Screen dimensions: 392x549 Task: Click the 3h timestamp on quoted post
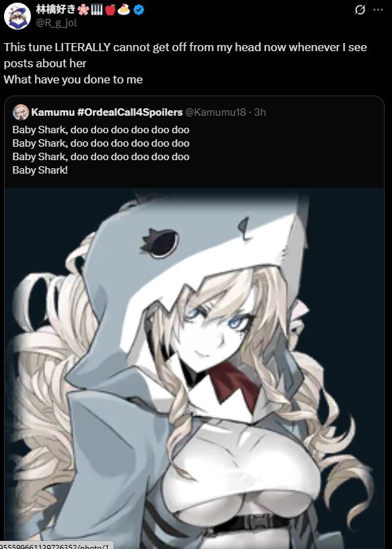click(260, 112)
